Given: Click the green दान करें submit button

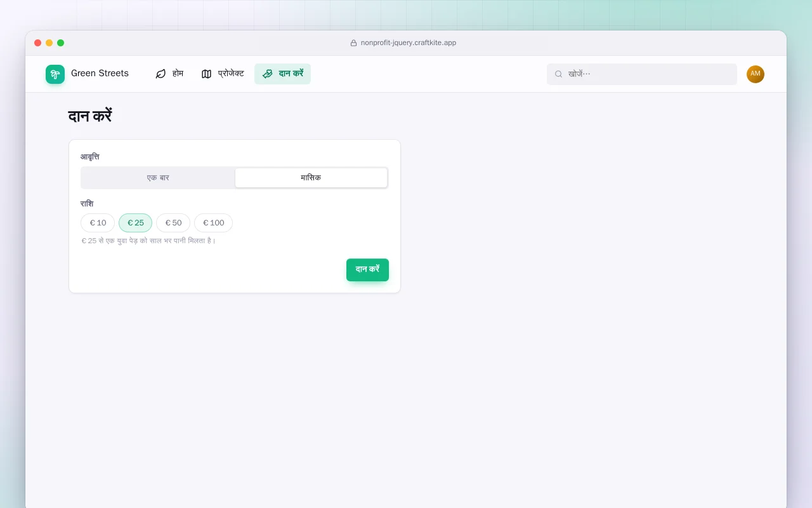Looking at the screenshot, I should 367,269.
